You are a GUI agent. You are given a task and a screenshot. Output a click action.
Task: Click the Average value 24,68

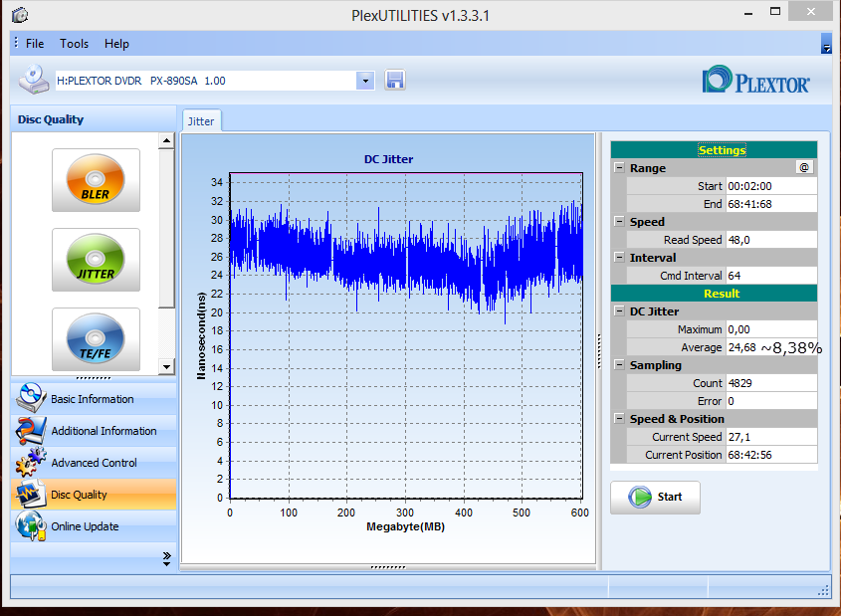(741, 347)
